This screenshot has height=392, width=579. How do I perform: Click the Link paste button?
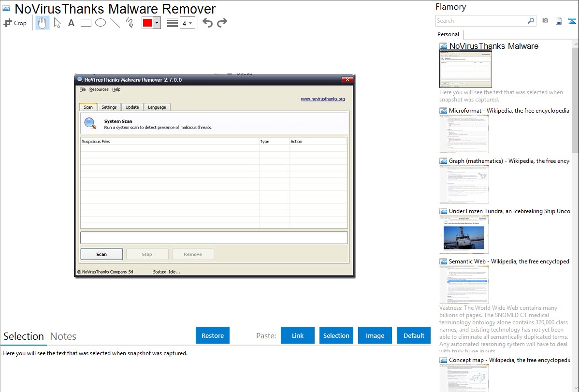pos(298,335)
